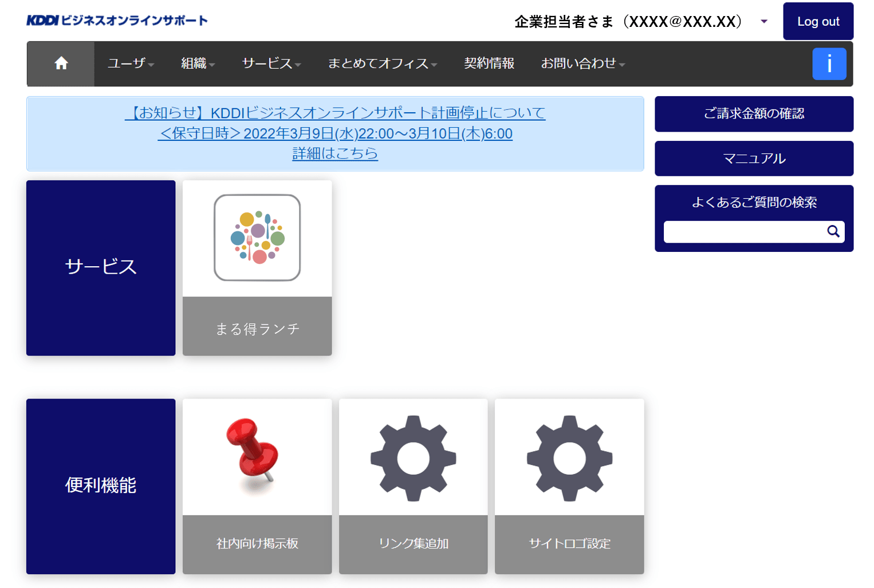Open the まる得ランチ service icon
The height and width of the screenshot is (588, 874).
coord(257,238)
